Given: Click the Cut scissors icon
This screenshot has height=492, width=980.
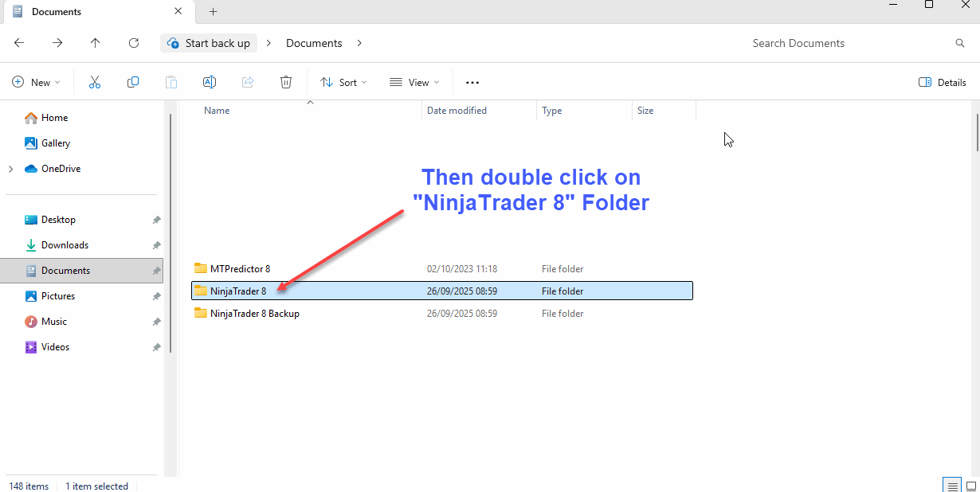Looking at the screenshot, I should coord(95,82).
